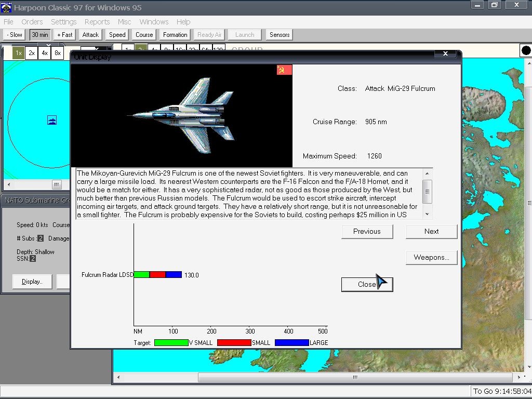Screen dimensions: 532x399
Task: Click the Harpoon application title bar icon
Action: pos(6,7)
